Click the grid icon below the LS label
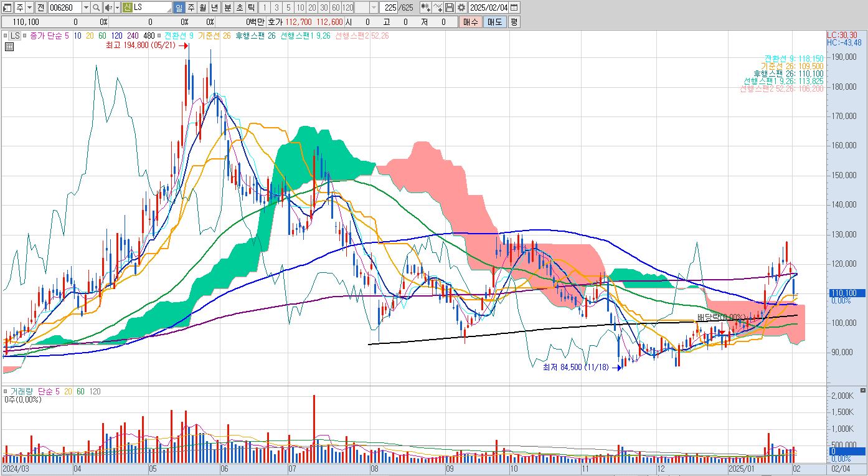The image size is (868, 476). tap(9, 46)
